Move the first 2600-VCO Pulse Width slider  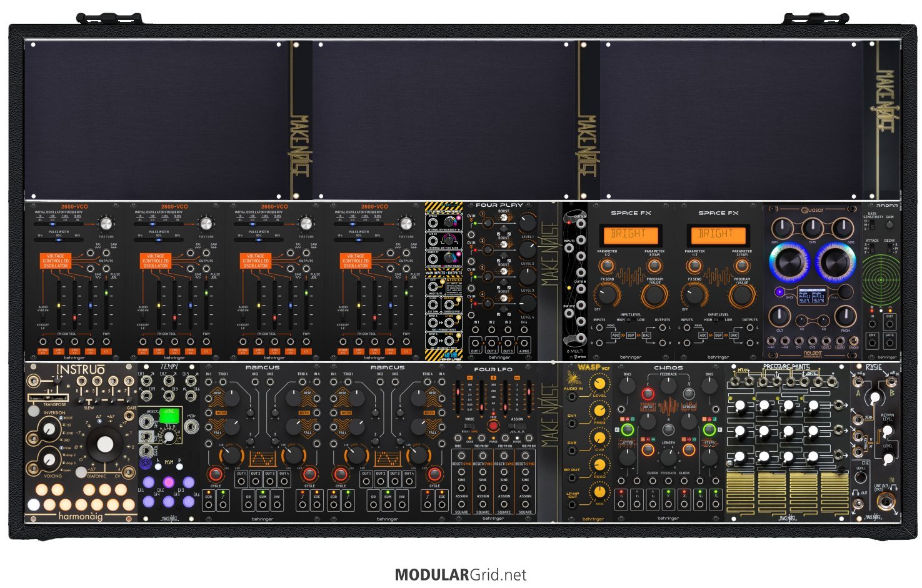(58, 240)
